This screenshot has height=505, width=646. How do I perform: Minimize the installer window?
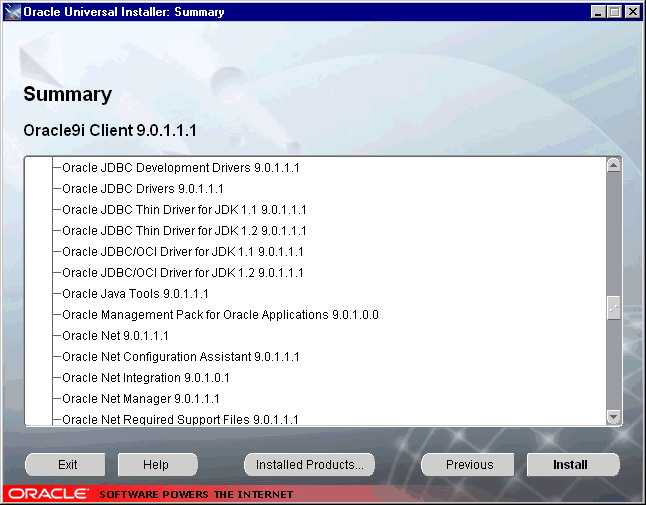pos(598,12)
